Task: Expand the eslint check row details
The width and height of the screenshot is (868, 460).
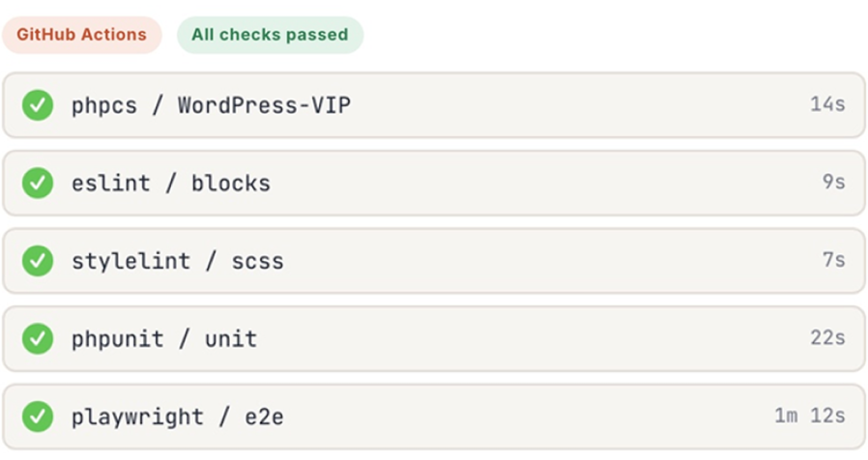Action: tap(434, 184)
